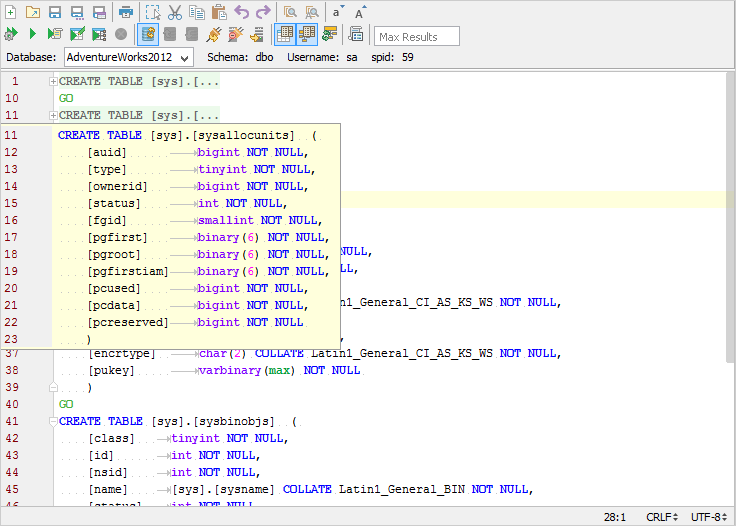This screenshot has width=736, height=526.
Task: Click the vertical scrollbar of the editor
Action: [730, 218]
